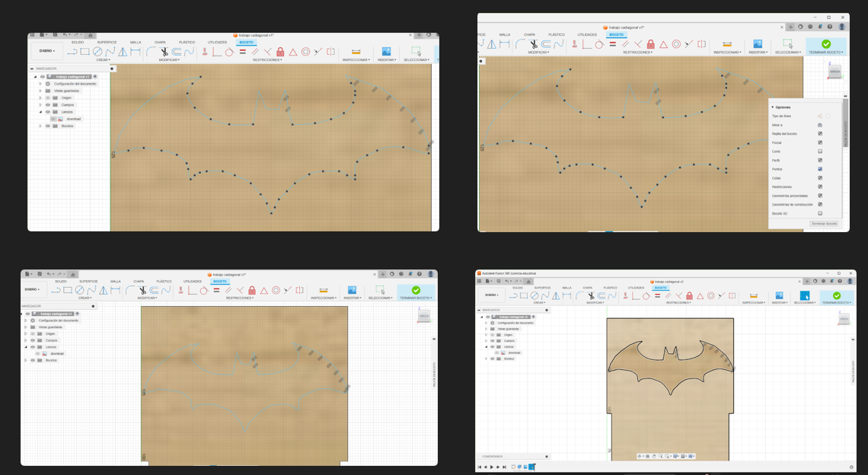Select the Offset tool in top-left window
This screenshot has height=475, width=868.
click(x=177, y=52)
